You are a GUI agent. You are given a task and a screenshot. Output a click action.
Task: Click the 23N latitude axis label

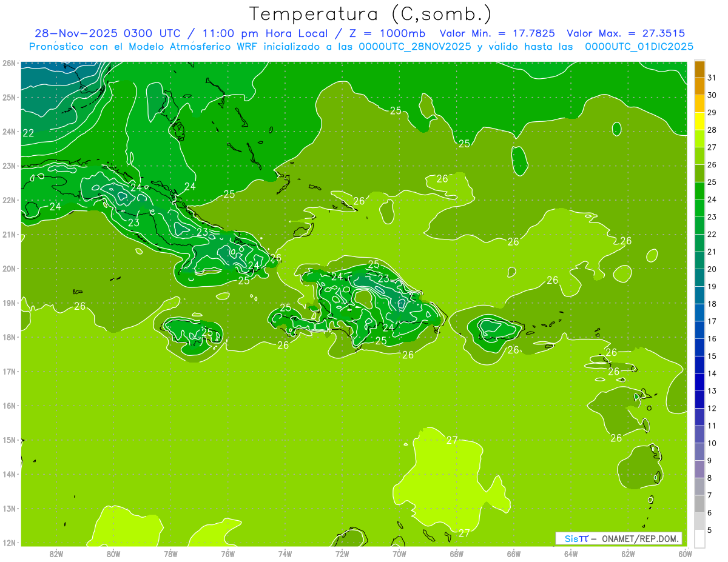(x=8, y=166)
